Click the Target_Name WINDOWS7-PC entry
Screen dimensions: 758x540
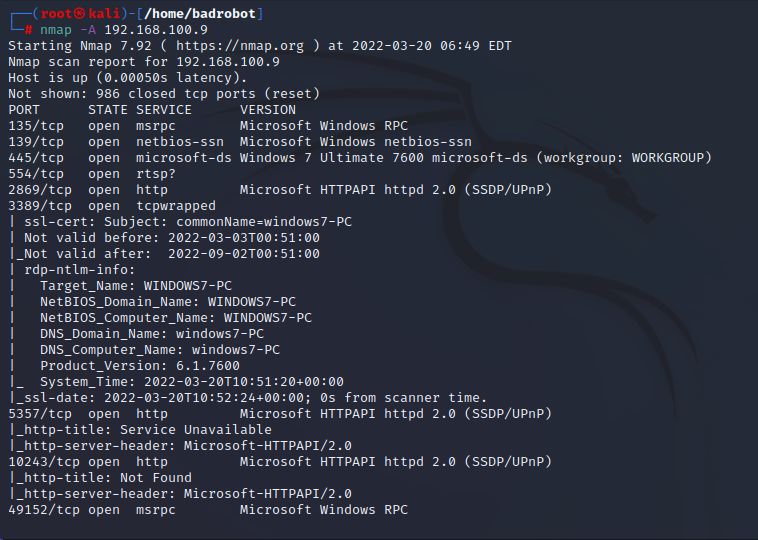point(136,286)
